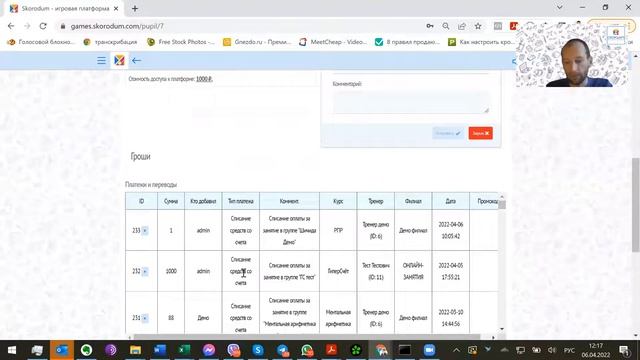Open the Голосовой блокнот bookmark
The height and width of the screenshot is (360, 640).
[x=41, y=42]
